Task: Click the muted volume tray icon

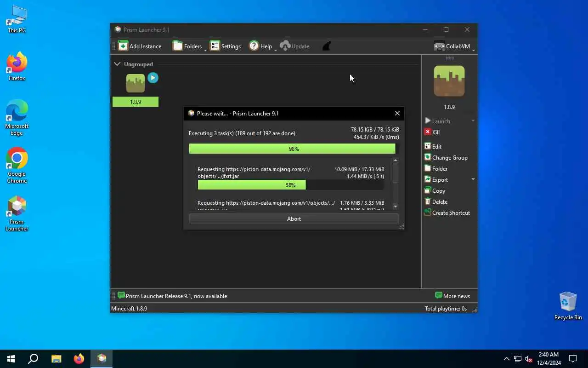Action: [529, 359]
